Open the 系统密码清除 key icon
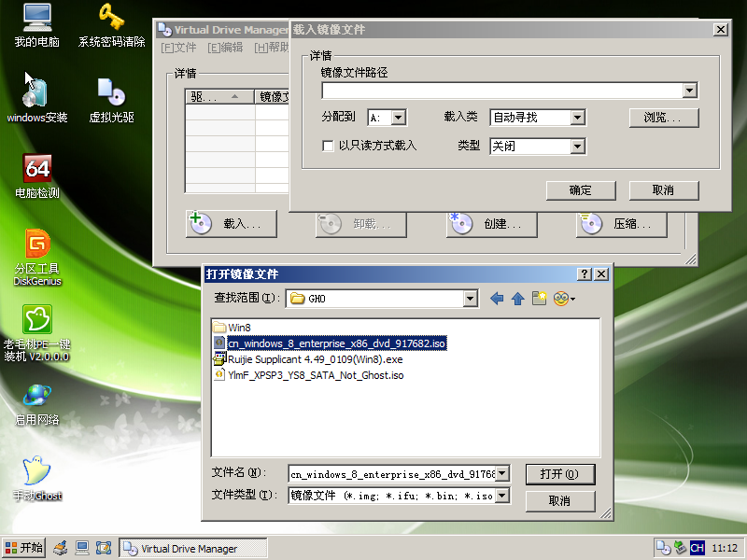The height and width of the screenshot is (560, 747). (x=111, y=26)
